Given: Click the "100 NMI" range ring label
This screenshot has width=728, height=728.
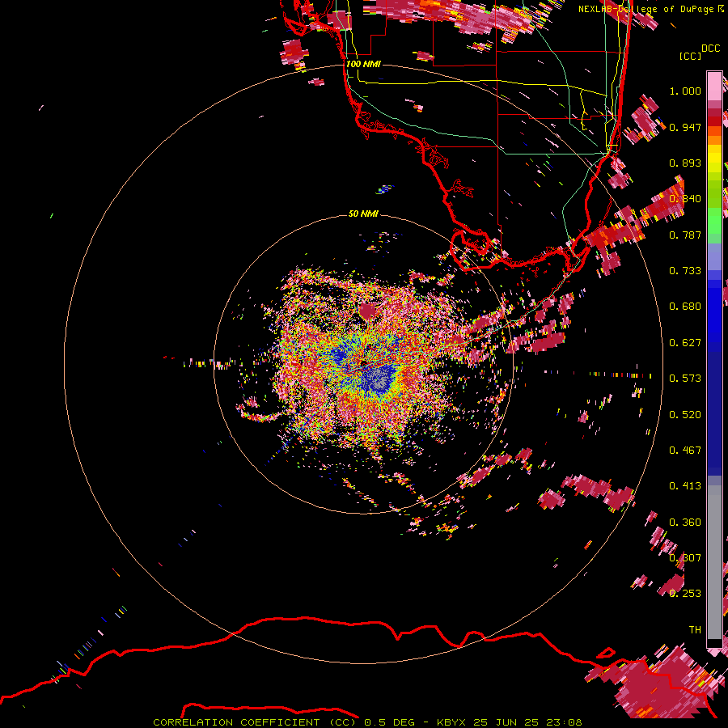Looking at the screenshot, I should click(x=363, y=64).
